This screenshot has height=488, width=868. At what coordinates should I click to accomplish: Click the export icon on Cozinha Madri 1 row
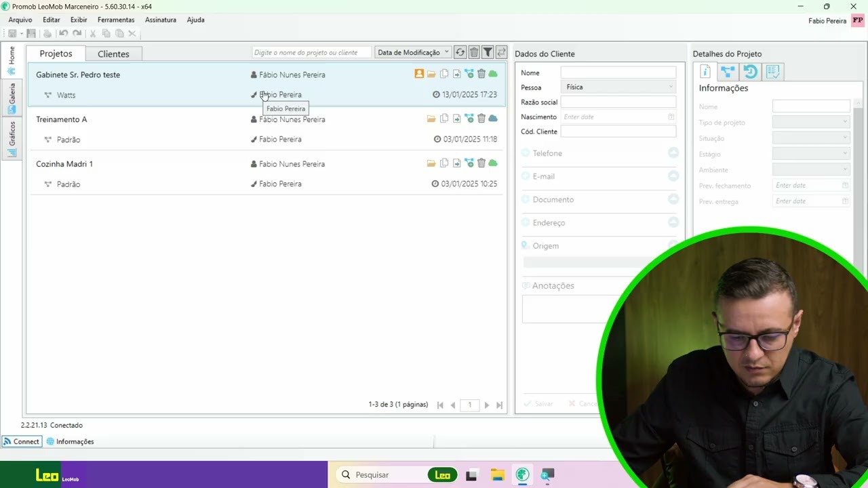point(456,163)
